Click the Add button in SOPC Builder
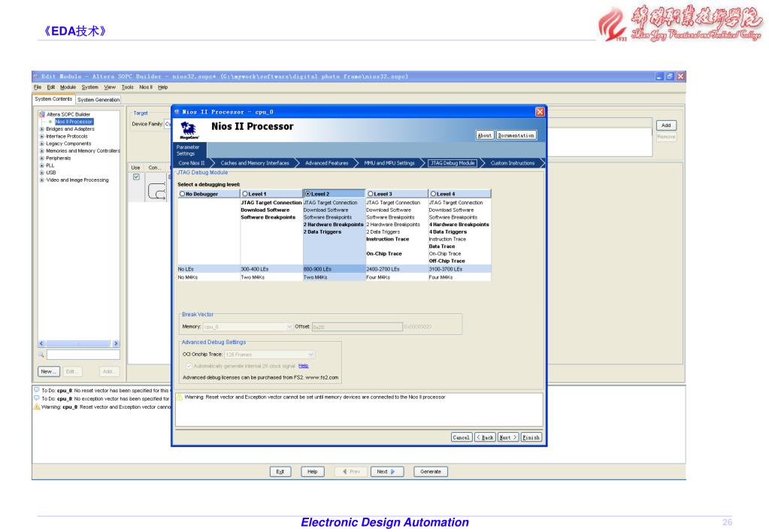 pos(666,125)
